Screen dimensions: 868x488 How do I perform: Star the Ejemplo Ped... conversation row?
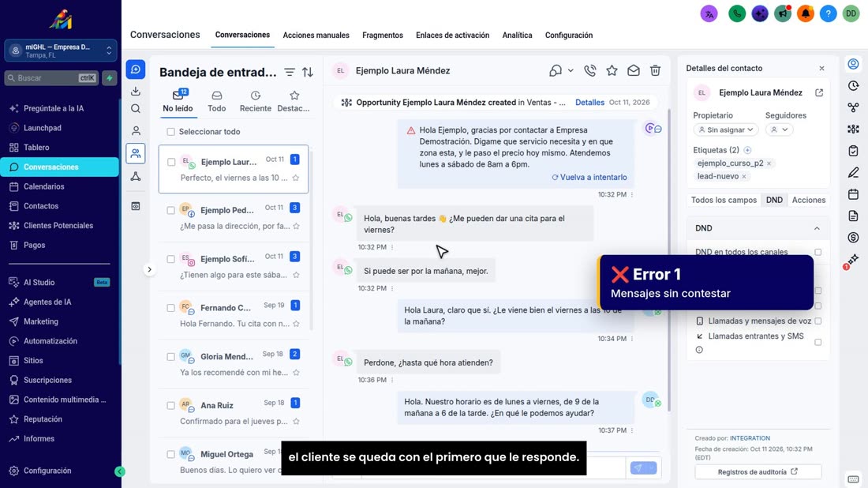pyautogui.click(x=296, y=226)
